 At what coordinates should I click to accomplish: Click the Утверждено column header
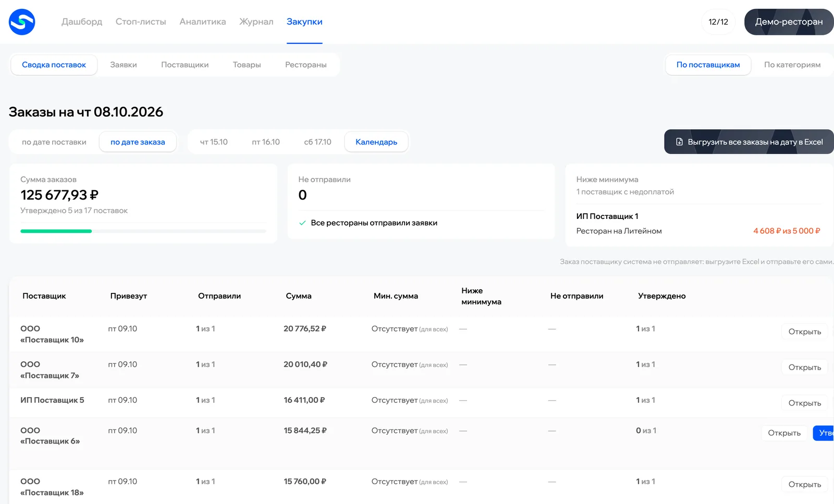pos(662,296)
